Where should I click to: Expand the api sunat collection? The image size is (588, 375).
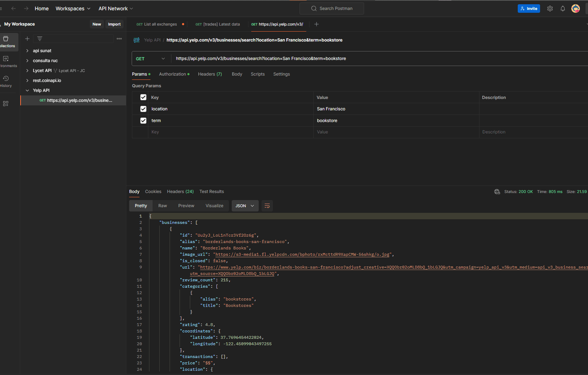27,51
